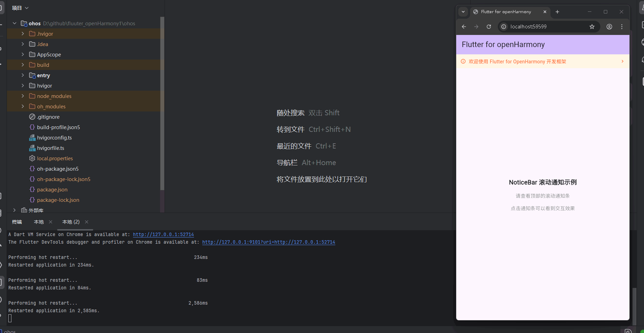
Task: Click the NoticeBar welcome message
Action: [517, 62]
